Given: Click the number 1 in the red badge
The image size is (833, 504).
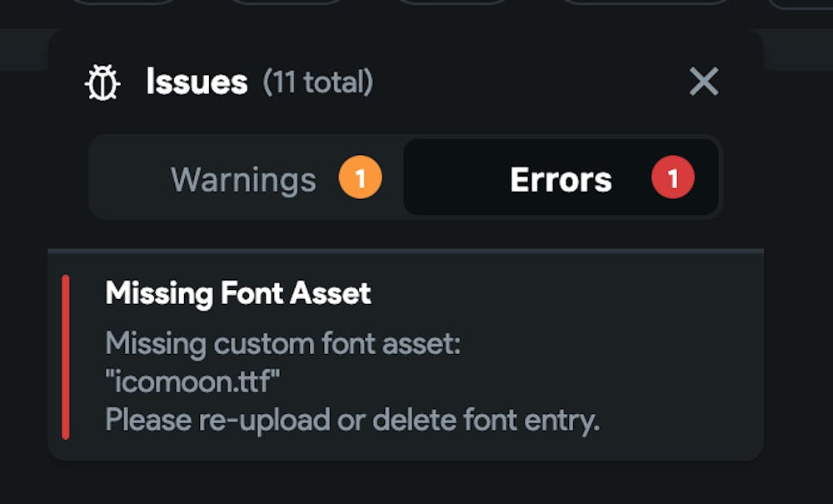Looking at the screenshot, I should [x=672, y=179].
